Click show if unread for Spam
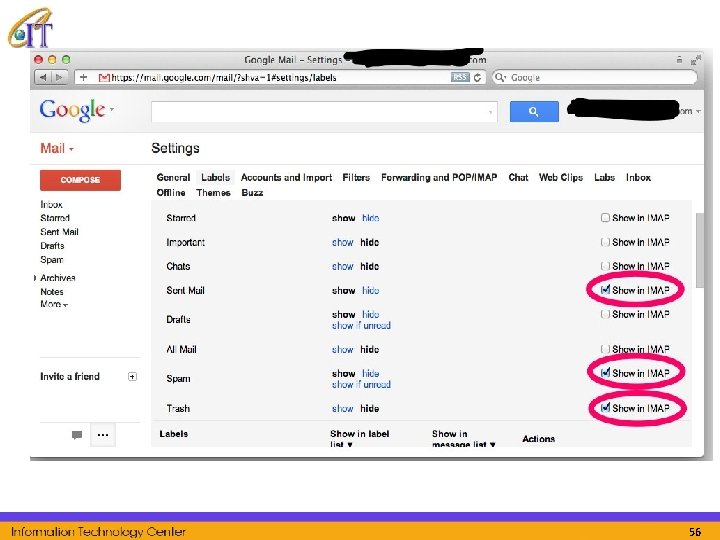 click(x=361, y=384)
